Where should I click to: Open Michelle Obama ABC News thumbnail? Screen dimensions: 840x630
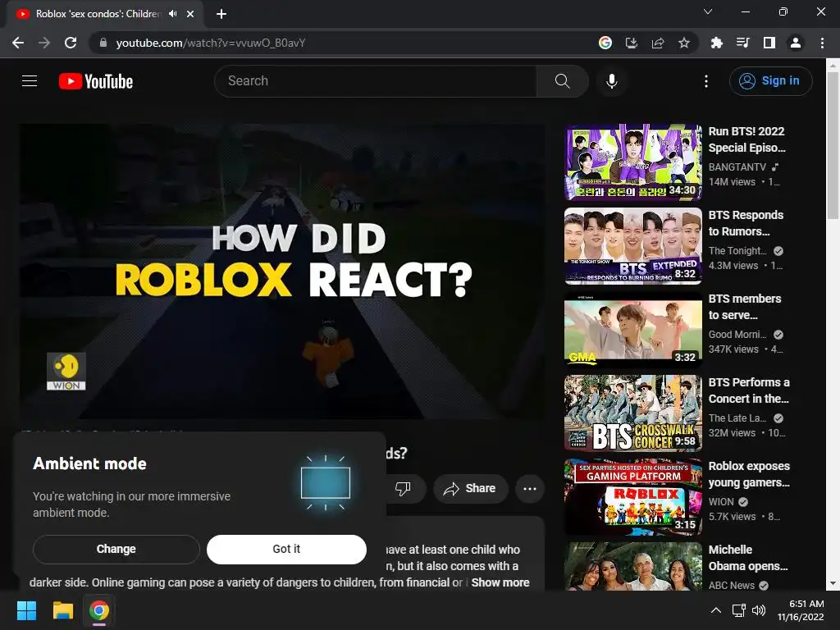633,567
